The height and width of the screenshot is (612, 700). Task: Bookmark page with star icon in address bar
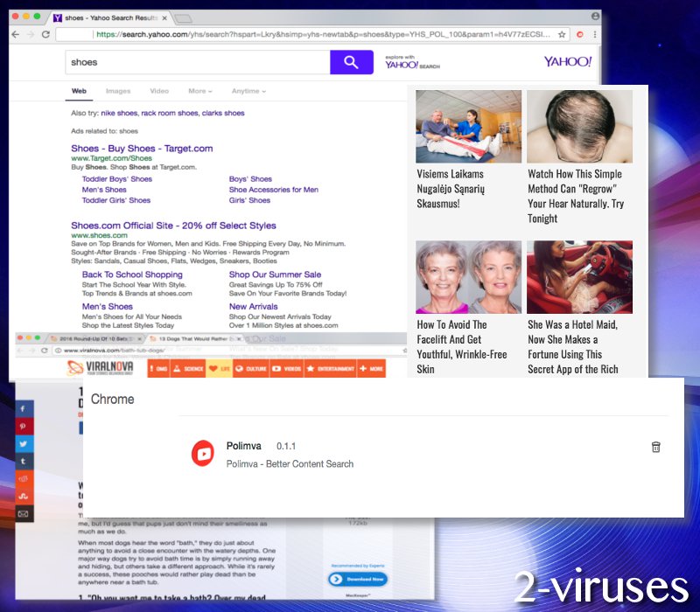(562, 34)
